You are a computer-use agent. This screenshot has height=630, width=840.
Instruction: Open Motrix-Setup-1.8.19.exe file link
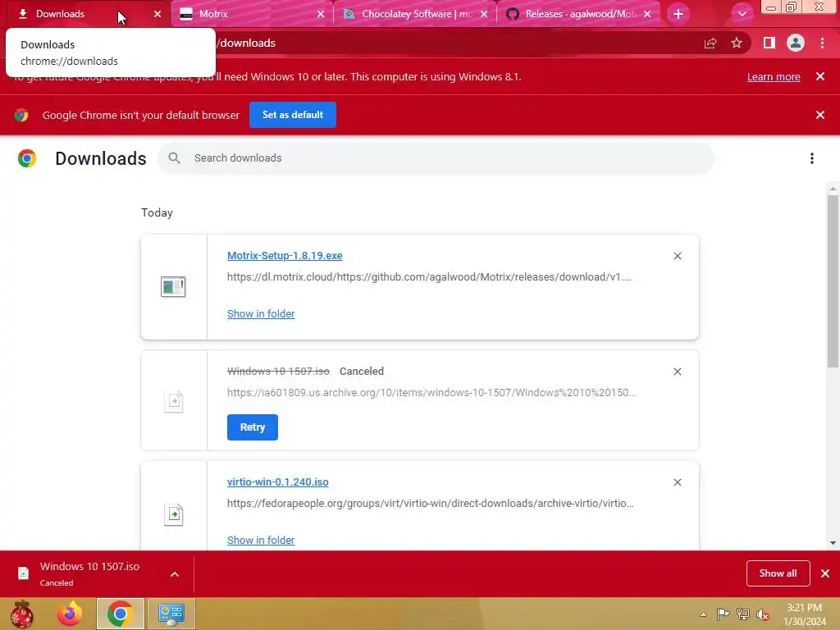coord(285,256)
